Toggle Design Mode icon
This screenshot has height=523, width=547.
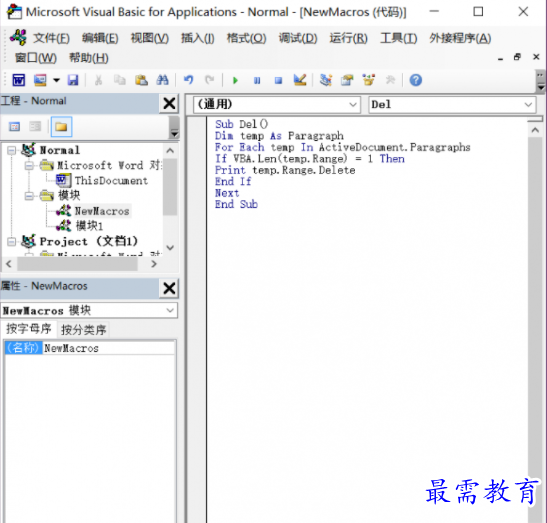pyautogui.click(x=300, y=80)
